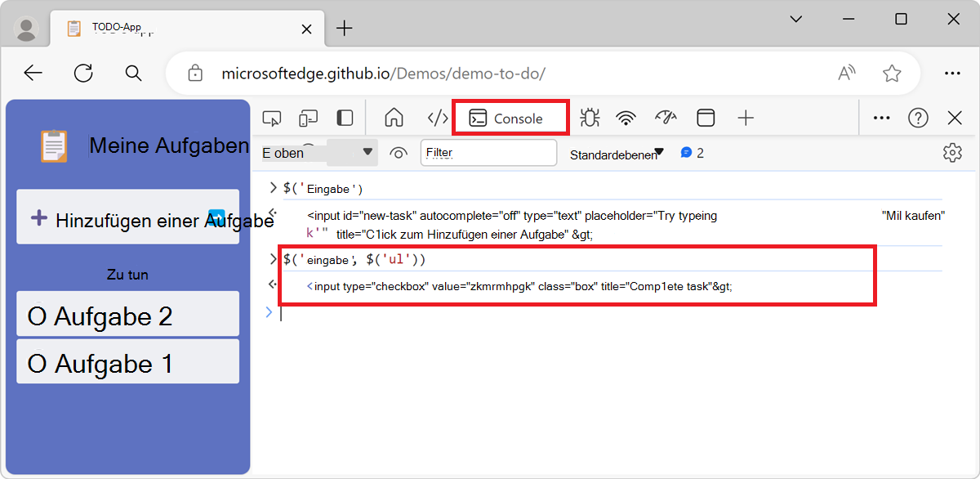Open the Elements tool icon
This screenshot has height=479, width=980.
438,119
